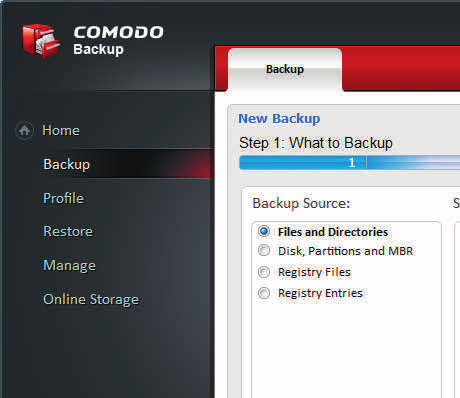Open Manage in the sidebar
The width and height of the screenshot is (460, 398).
[69, 266]
